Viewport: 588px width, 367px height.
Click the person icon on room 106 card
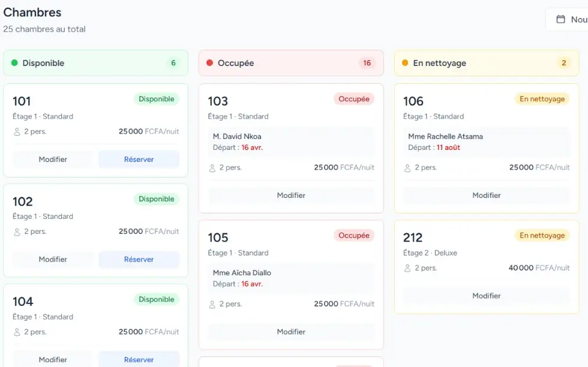pyautogui.click(x=407, y=168)
